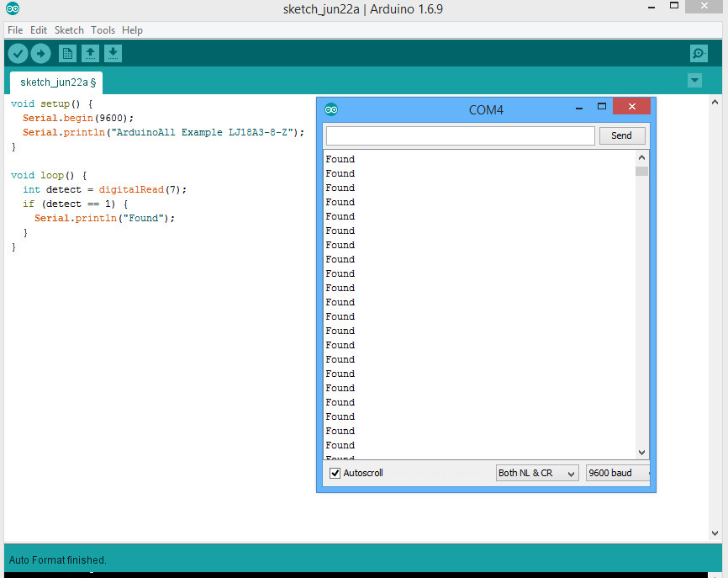Maximize the Arduino IDE window
This screenshot has width=728, height=578.
(x=674, y=6)
